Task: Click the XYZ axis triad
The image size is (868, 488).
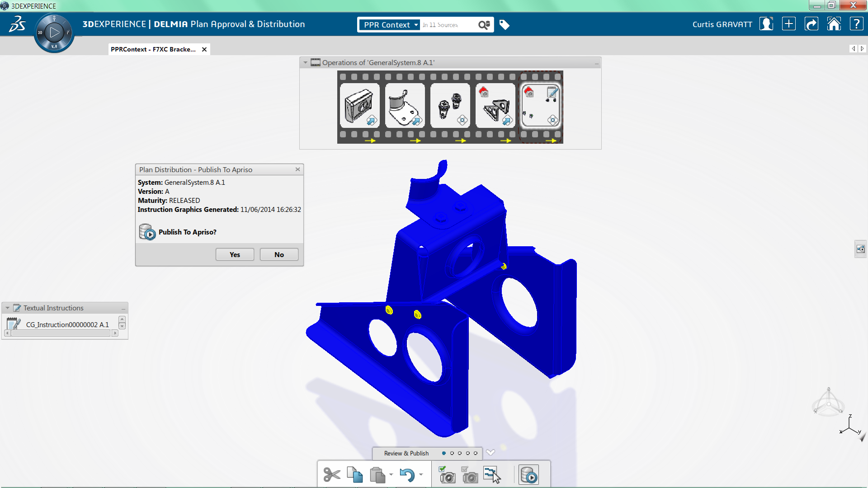Action: tap(850, 425)
